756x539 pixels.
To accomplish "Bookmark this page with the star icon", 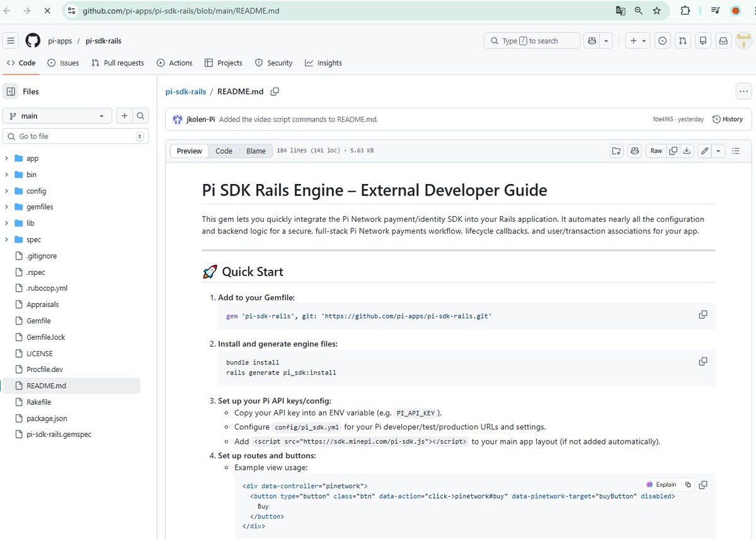I will pyautogui.click(x=657, y=11).
